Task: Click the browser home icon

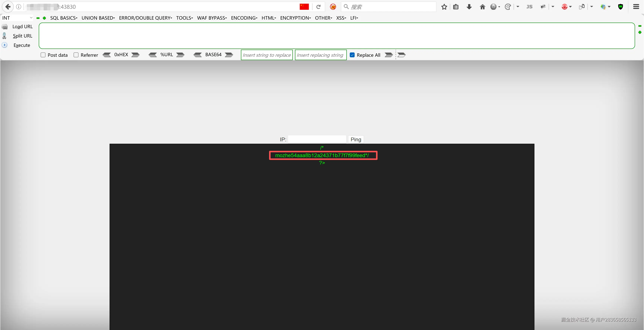Action: point(482,7)
